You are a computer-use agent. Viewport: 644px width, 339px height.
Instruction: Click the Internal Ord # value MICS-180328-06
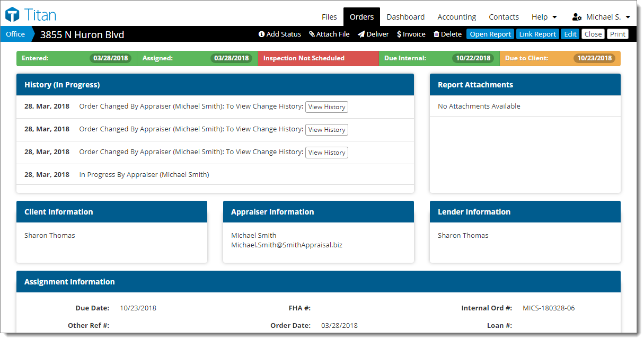[x=549, y=308]
